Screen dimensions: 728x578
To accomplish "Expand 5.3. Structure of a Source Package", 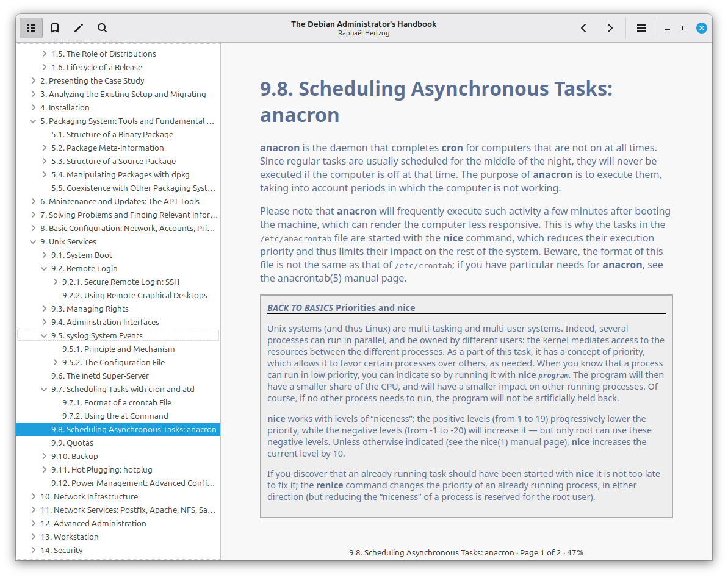I will [x=44, y=162].
